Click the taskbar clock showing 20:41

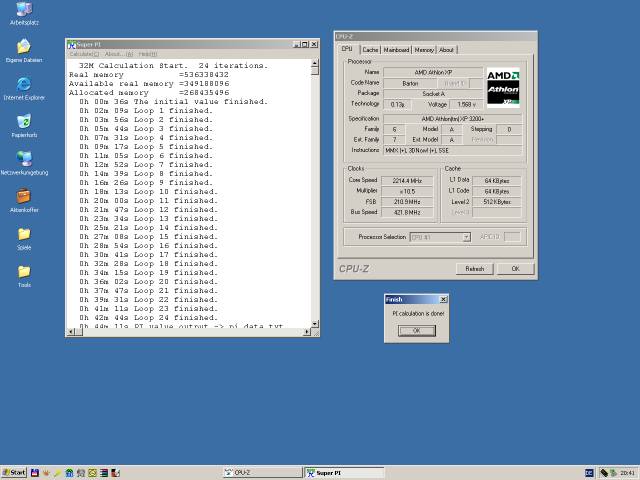click(627, 473)
